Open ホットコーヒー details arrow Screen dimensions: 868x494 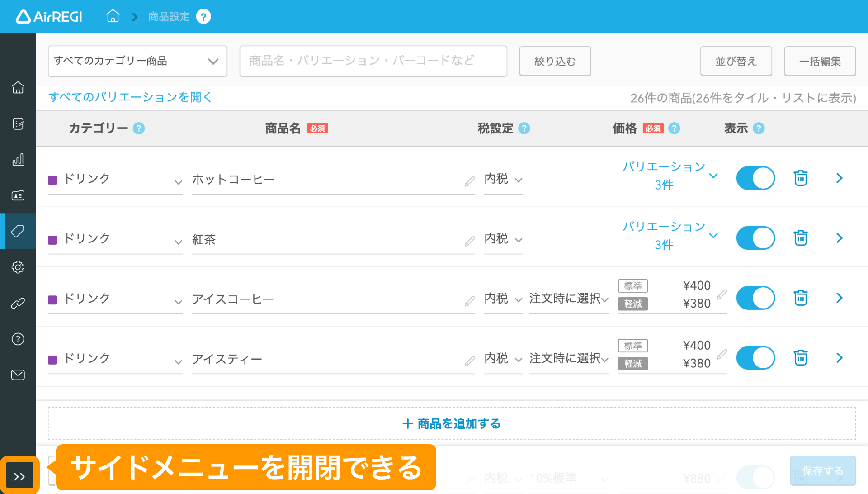click(840, 178)
